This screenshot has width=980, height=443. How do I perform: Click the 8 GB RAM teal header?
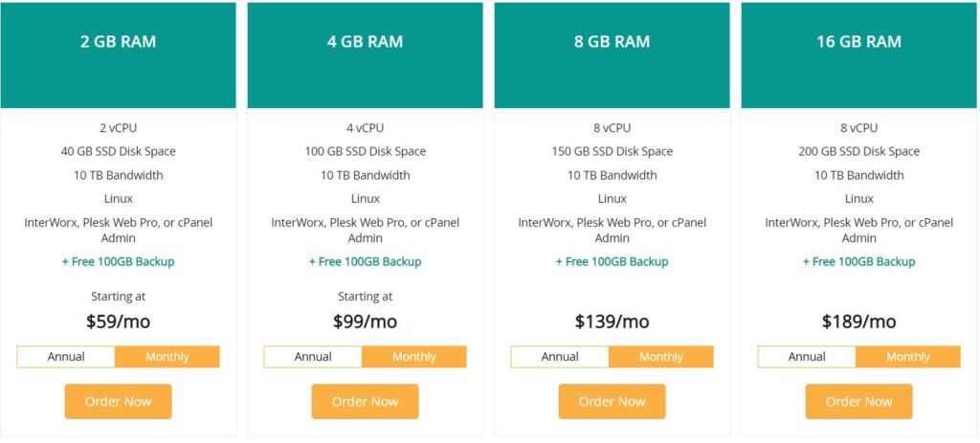(x=612, y=55)
